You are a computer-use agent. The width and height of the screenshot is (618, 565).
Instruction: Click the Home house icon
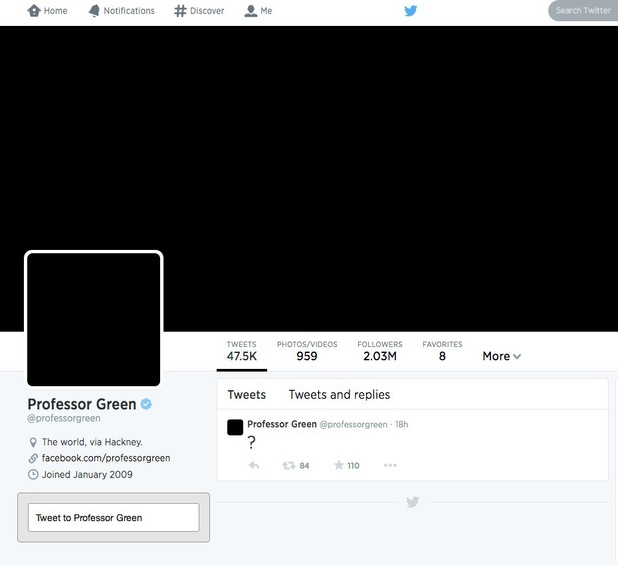[x=34, y=11]
